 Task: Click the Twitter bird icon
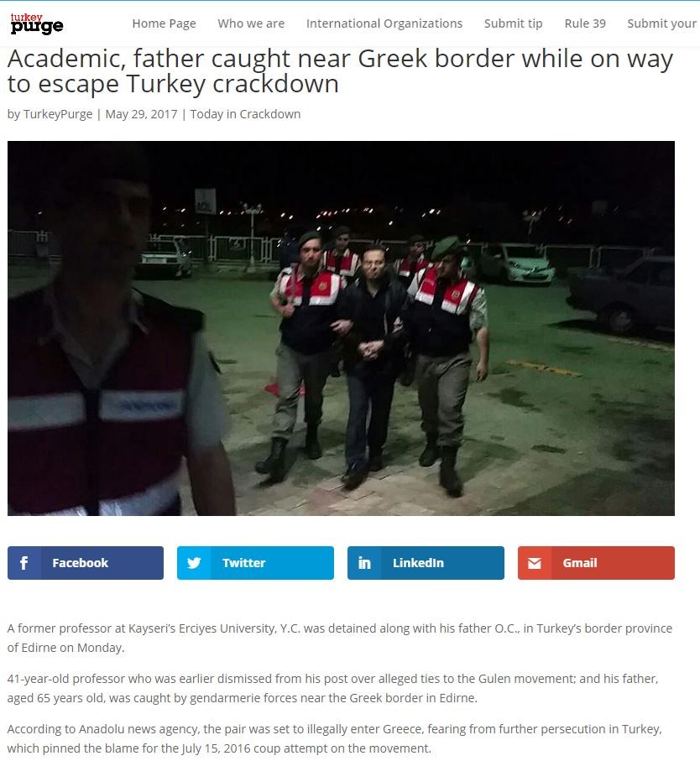pos(194,563)
